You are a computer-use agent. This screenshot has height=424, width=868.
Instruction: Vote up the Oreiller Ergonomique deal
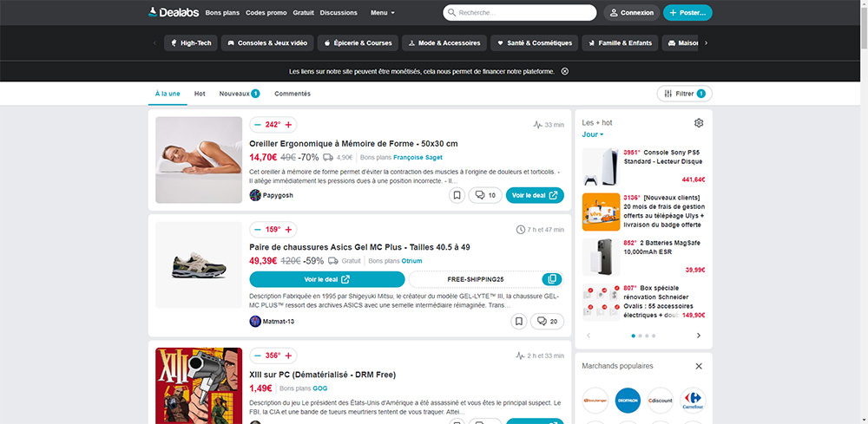point(288,125)
